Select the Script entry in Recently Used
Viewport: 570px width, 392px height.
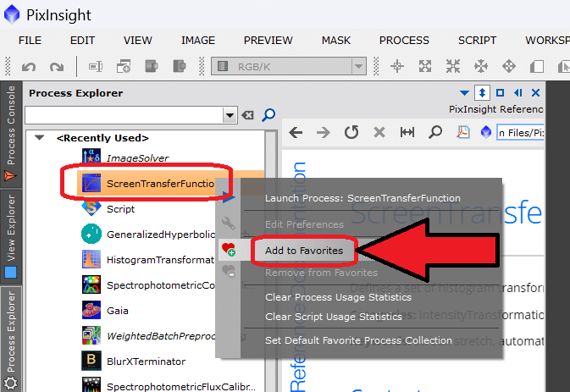(x=120, y=209)
